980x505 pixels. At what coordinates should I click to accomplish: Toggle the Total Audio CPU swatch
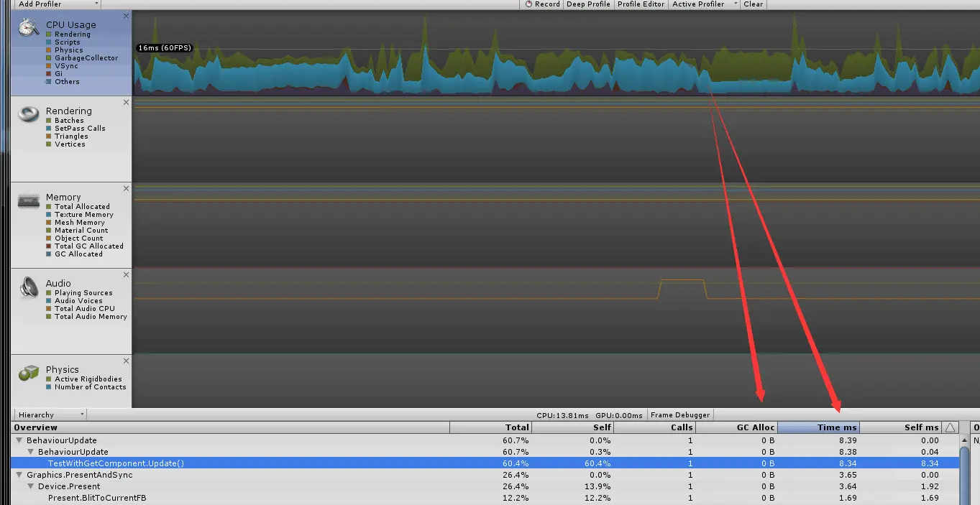point(49,309)
